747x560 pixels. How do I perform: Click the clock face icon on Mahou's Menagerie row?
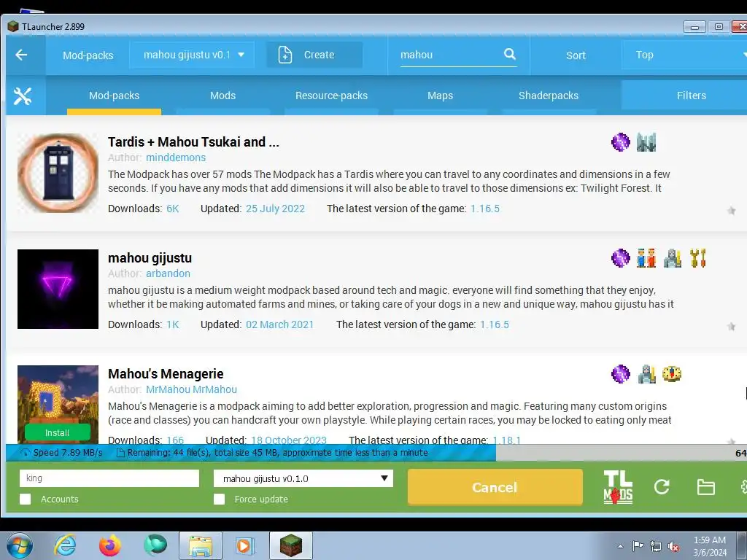[672, 374]
